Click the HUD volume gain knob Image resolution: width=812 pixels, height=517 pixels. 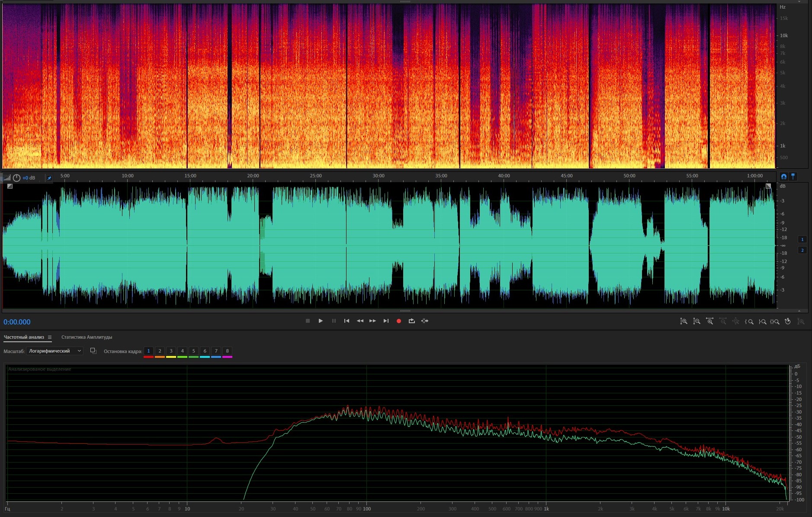(x=16, y=178)
